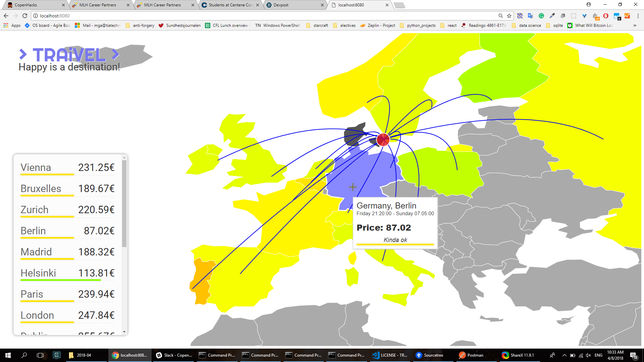The height and width of the screenshot is (362, 644).
Task: Expand the hidden bookmarks overflow chevron
Action: coord(635,25)
